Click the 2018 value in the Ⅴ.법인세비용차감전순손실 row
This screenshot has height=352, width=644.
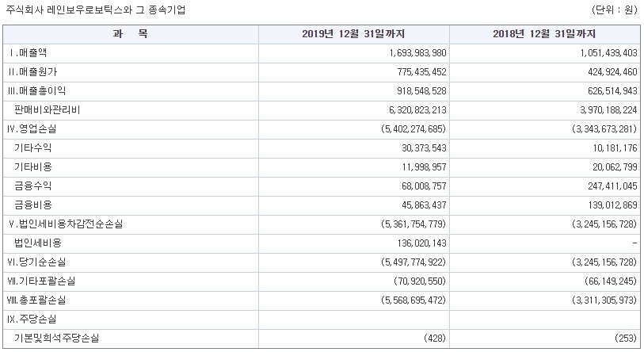coord(604,224)
